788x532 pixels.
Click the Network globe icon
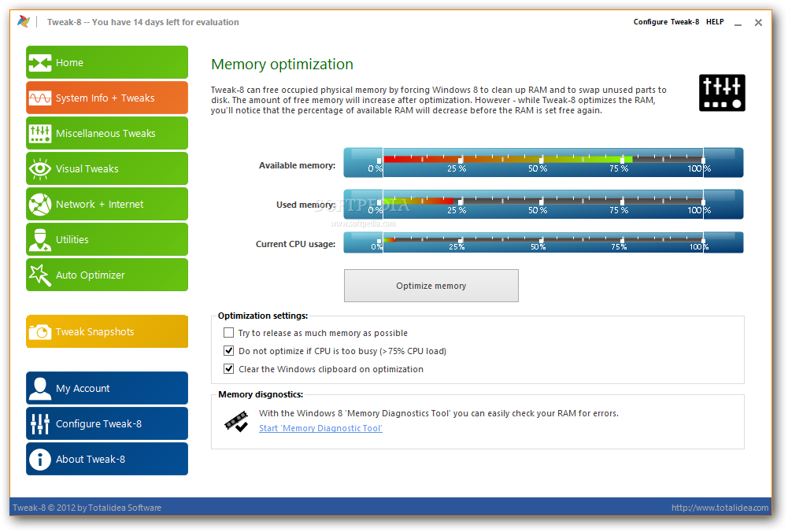(x=40, y=205)
